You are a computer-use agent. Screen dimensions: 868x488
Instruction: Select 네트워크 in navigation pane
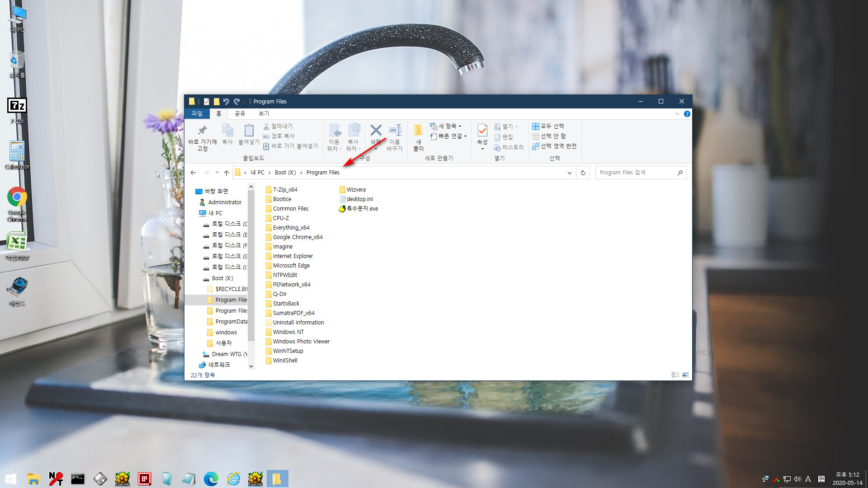(214, 365)
